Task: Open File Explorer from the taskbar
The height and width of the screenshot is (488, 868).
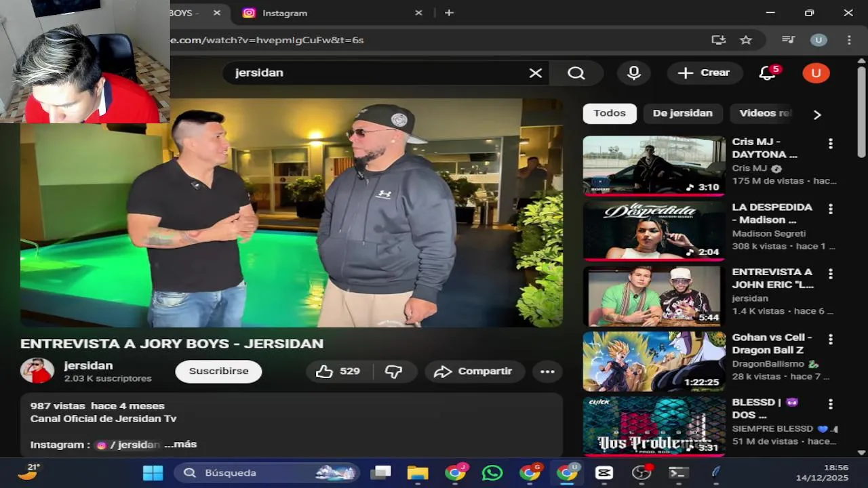Action: coord(418,472)
